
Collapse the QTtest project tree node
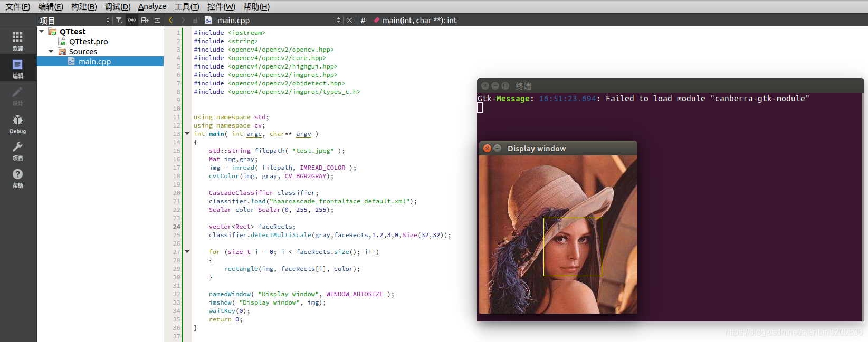42,32
